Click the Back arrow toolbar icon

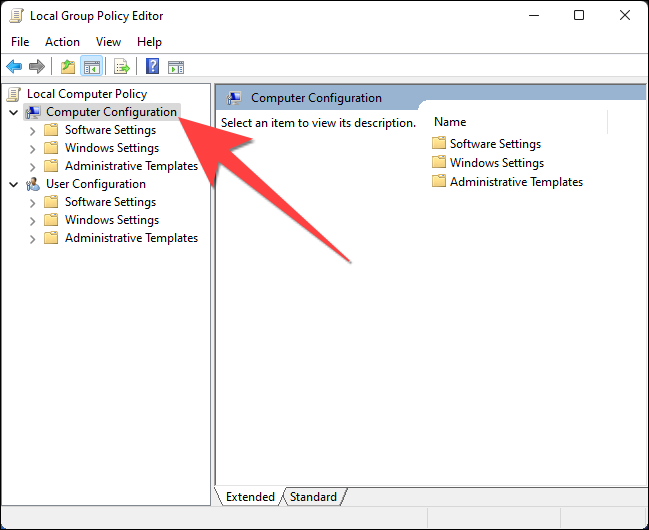click(x=14, y=67)
